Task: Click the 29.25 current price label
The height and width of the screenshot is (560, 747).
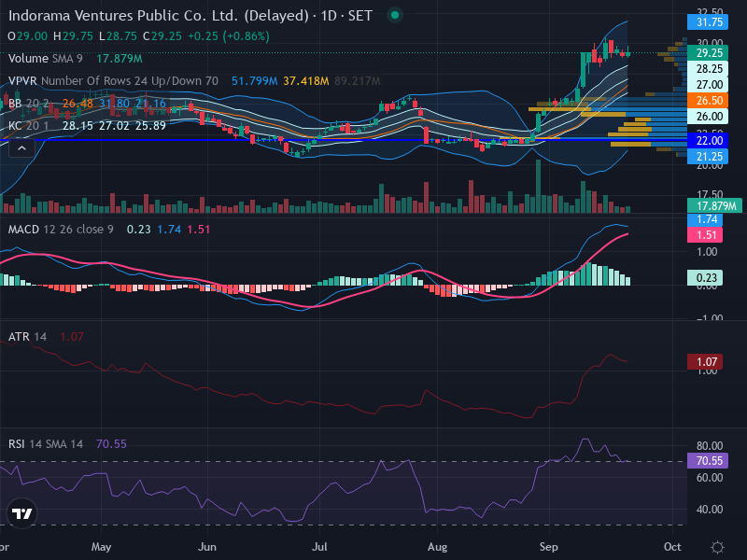Action: (x=708, y=53)
